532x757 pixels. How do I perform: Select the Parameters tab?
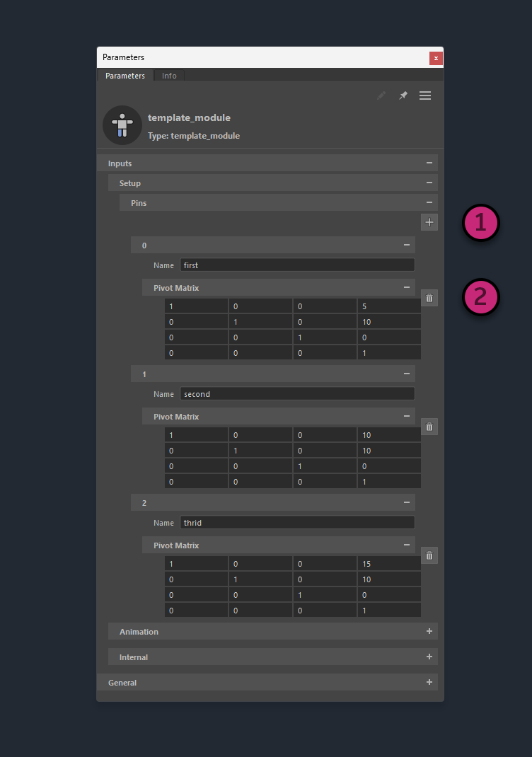coord(125,76)
